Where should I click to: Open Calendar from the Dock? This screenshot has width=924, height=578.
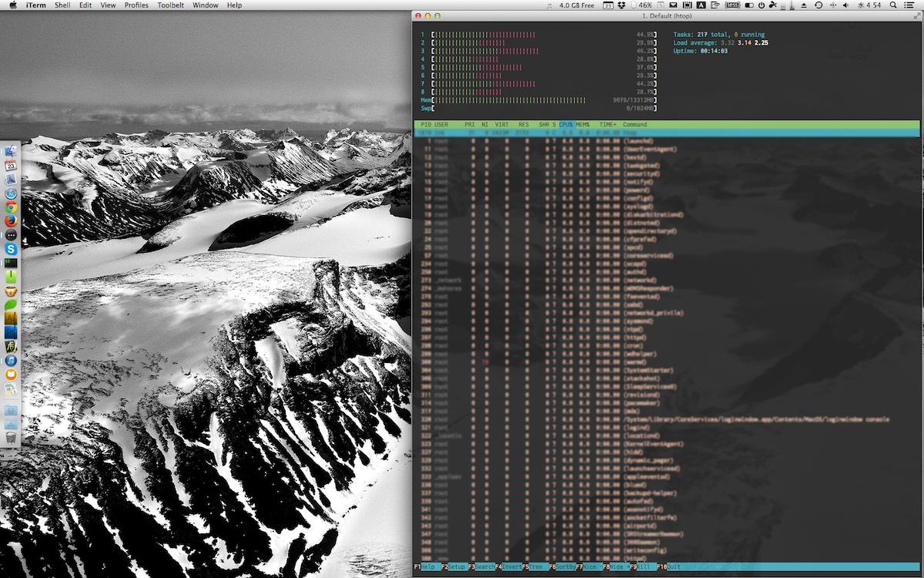tap(11, 166)
